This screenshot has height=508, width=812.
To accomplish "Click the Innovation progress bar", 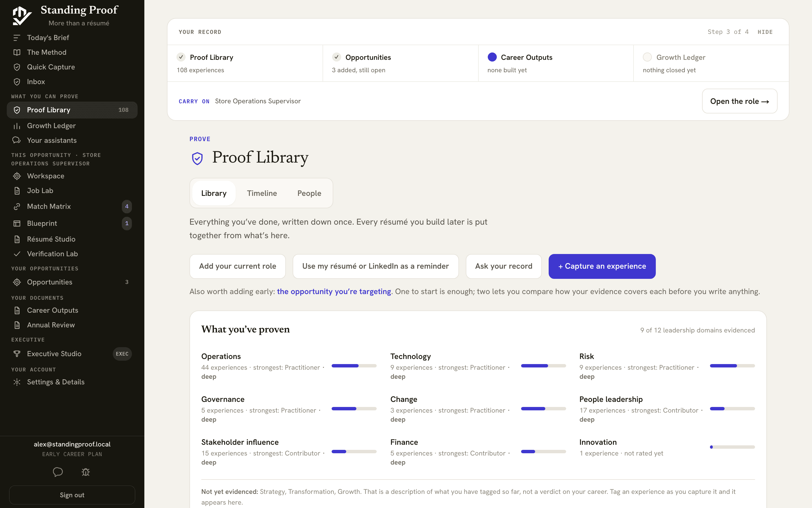I will pos(732,447).
